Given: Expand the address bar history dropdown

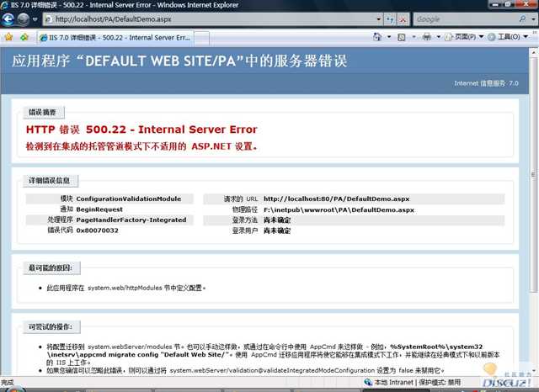Looking at the screenshot, I should click(x=378, y=19).
